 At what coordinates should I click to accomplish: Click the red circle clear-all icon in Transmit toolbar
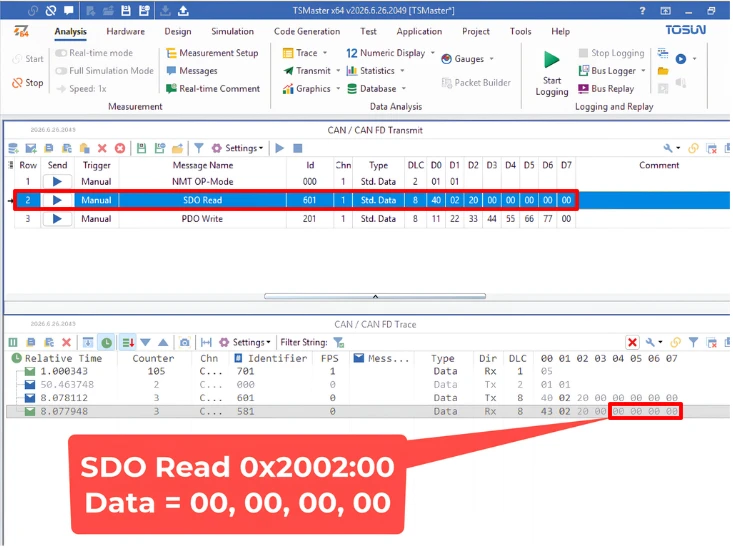tap(120, 148)
